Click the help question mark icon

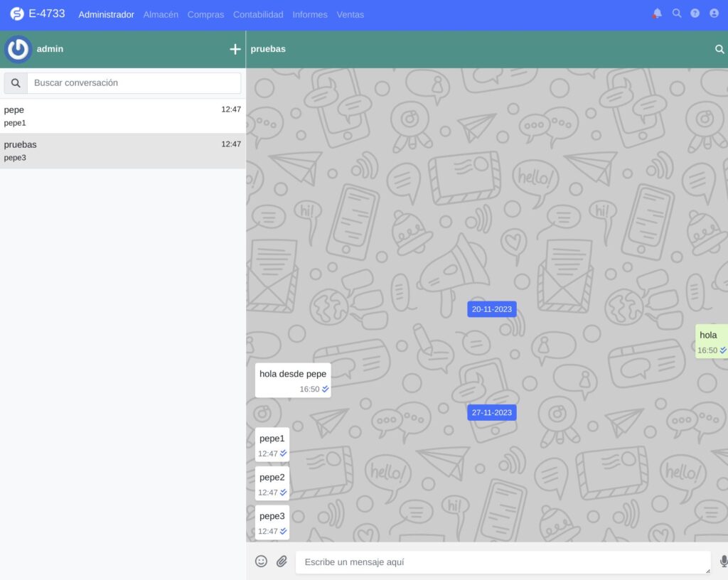pyautogui.click(x=695, y=14)
